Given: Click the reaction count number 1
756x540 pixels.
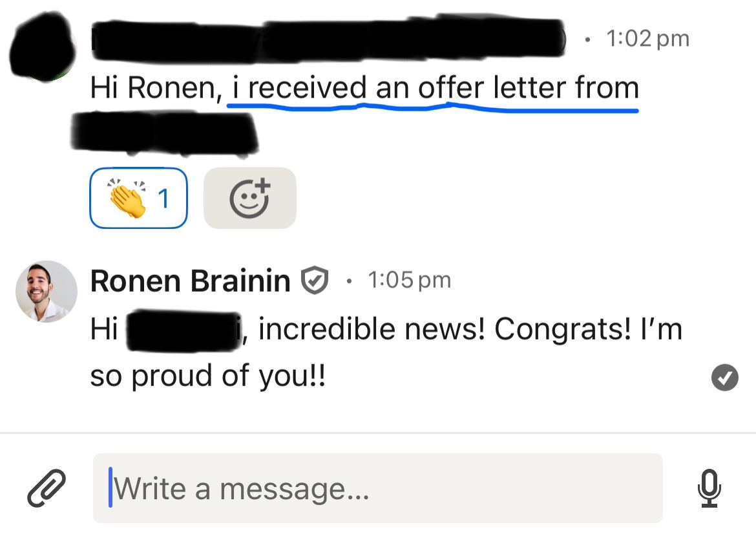Looking at the screenshot, I should [164, 200].
